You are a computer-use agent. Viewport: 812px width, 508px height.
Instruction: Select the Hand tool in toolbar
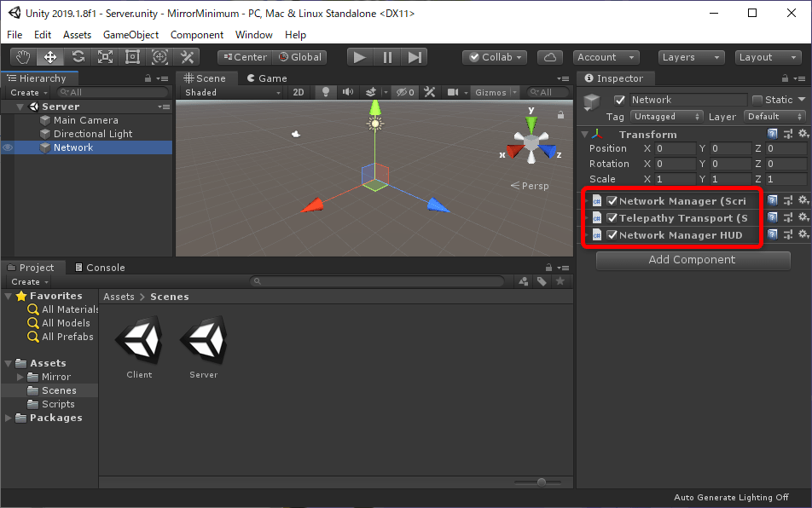pos(23,57)
